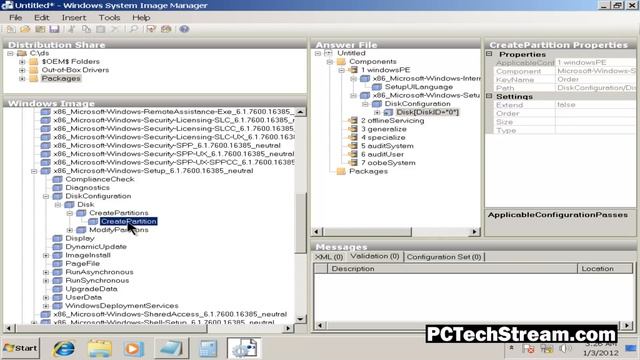640x360 pixels.
Task: Collapse the DiskConfiguration node in Windows Image
Action: (46, 196)
